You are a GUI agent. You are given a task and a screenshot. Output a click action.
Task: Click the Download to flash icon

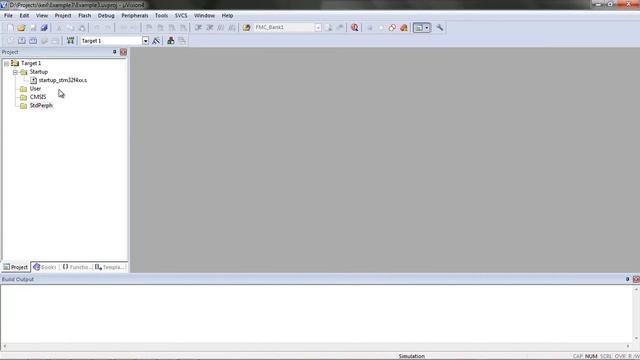coord(71,41)
